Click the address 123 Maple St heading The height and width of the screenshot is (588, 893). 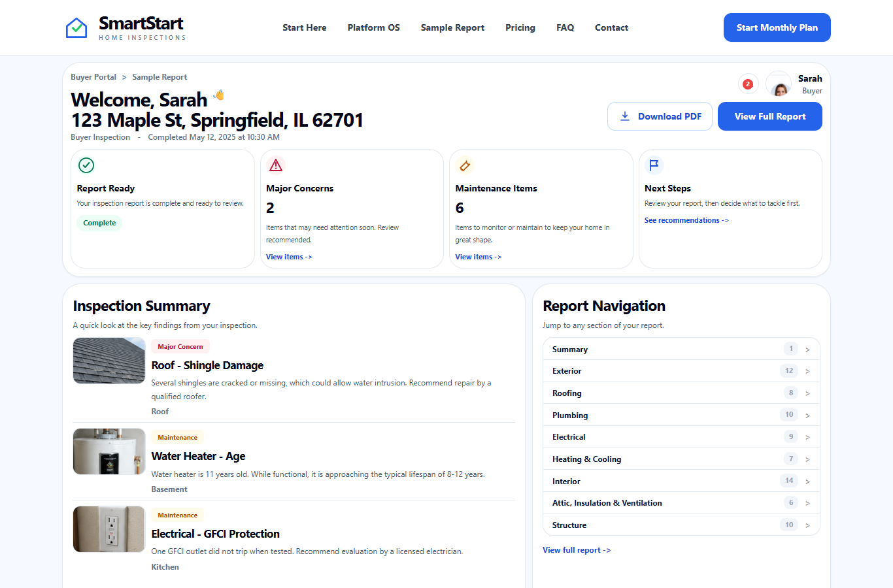coord(217,120)
